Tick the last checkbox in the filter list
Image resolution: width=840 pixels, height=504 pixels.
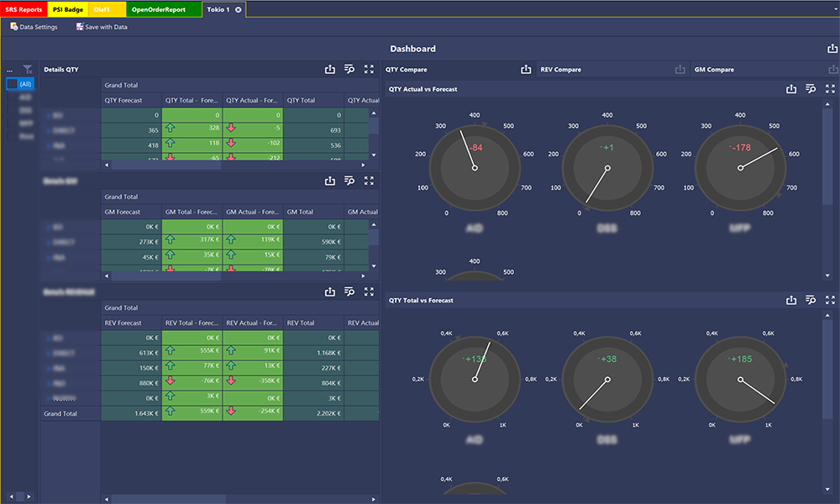[12, 135]
